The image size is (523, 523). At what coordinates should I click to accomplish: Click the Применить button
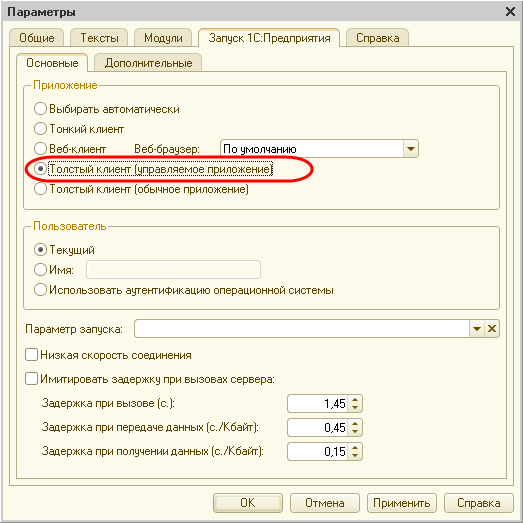click(402, 503)
